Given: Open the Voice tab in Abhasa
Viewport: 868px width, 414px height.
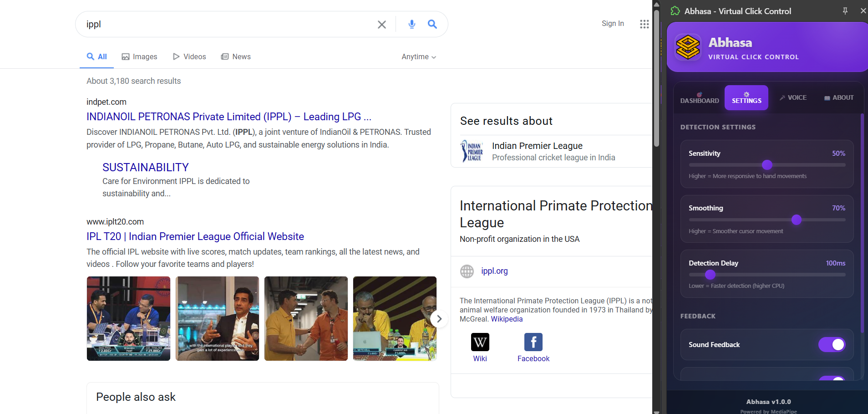Looking at the screenshot, I should point(793,98).
